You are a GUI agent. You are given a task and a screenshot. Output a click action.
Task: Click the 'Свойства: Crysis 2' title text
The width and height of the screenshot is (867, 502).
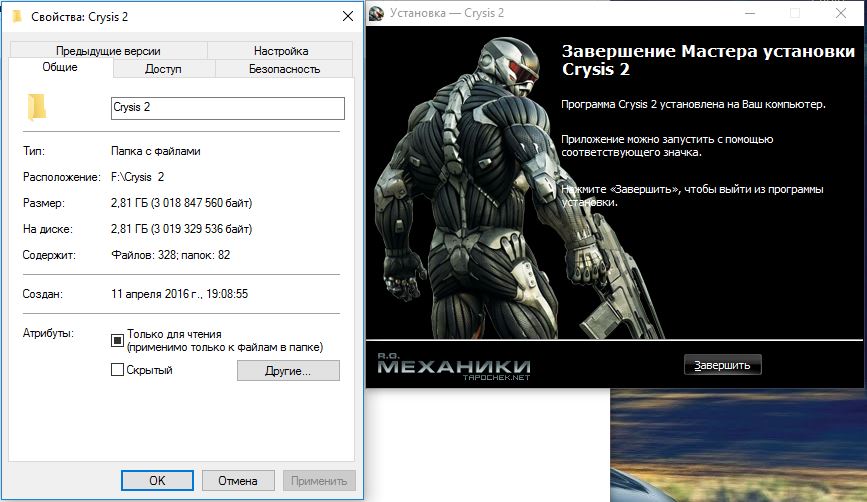point(80,17)
